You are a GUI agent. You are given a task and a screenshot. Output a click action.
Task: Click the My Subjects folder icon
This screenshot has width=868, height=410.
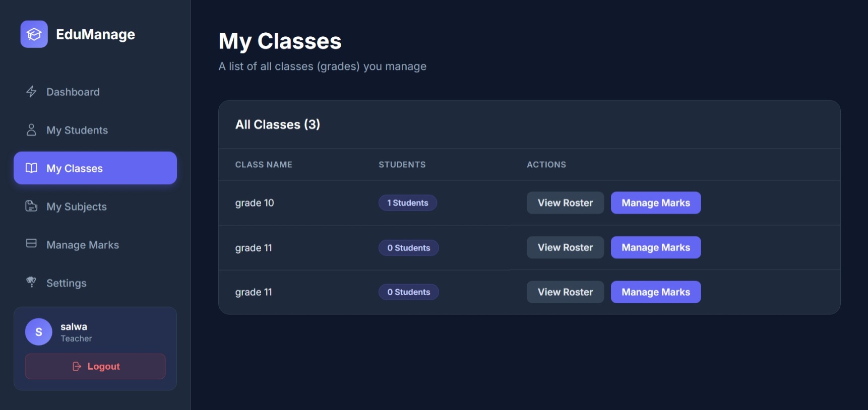(x=31, y=207)
